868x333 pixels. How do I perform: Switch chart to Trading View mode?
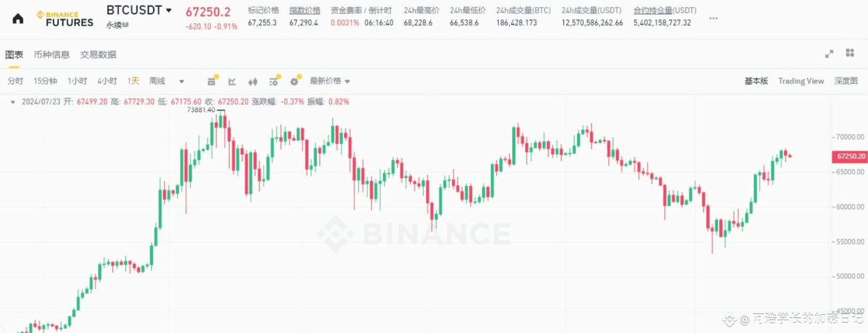tap(801, 81)
